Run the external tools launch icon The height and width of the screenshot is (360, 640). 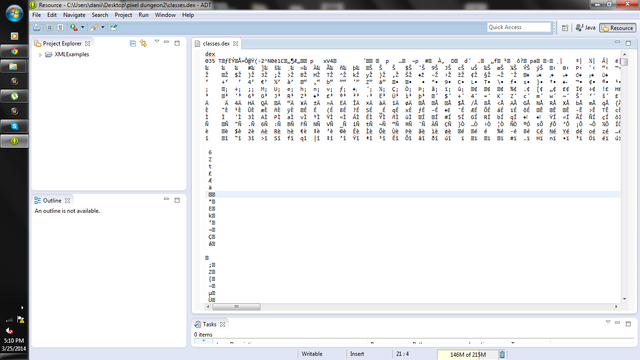point(73,27)
